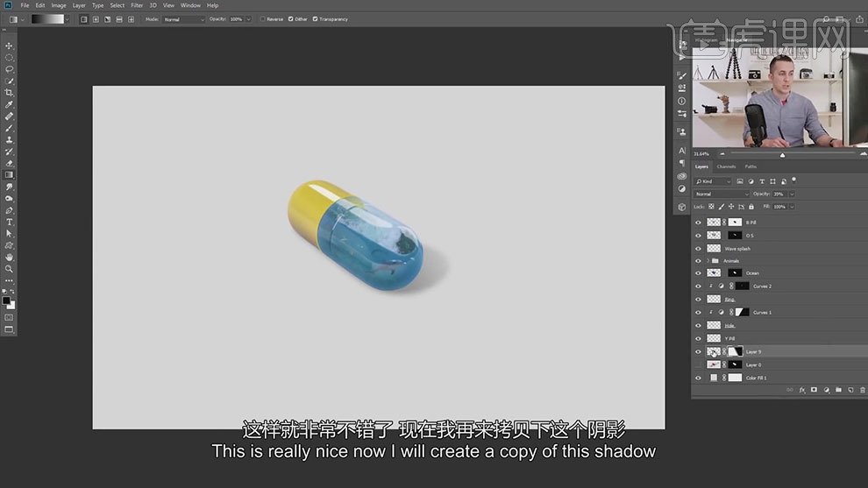Hide the Color Fill 1 layer

[698, 378]
